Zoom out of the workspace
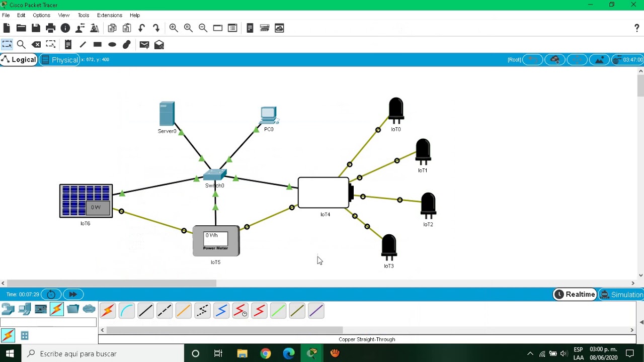Viewport: 644px width, 362px height. tap(203, 28)
